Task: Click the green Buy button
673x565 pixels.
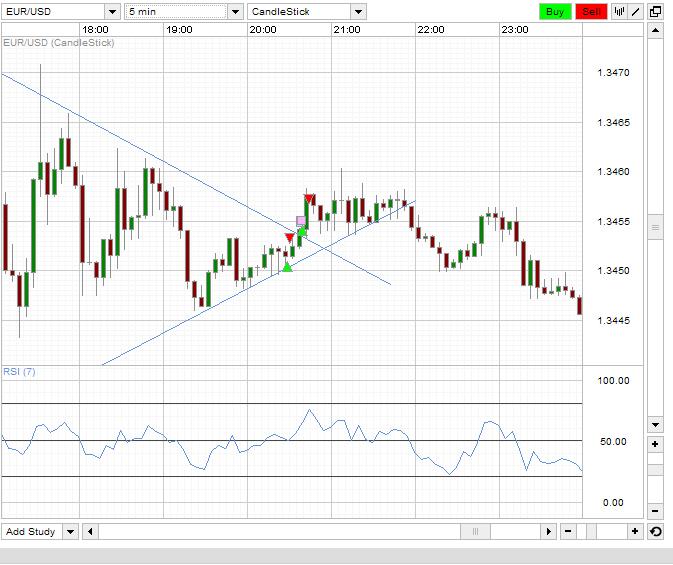Action: (555, 12)
